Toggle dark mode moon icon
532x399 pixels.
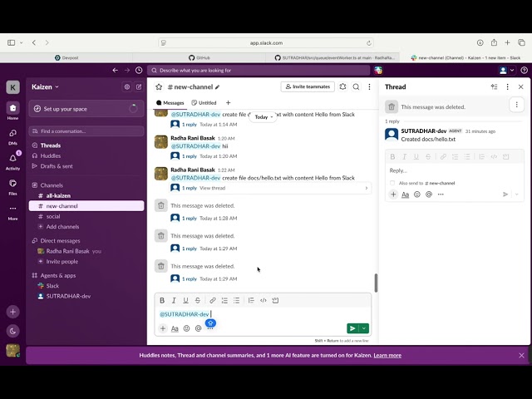[13, 331]
